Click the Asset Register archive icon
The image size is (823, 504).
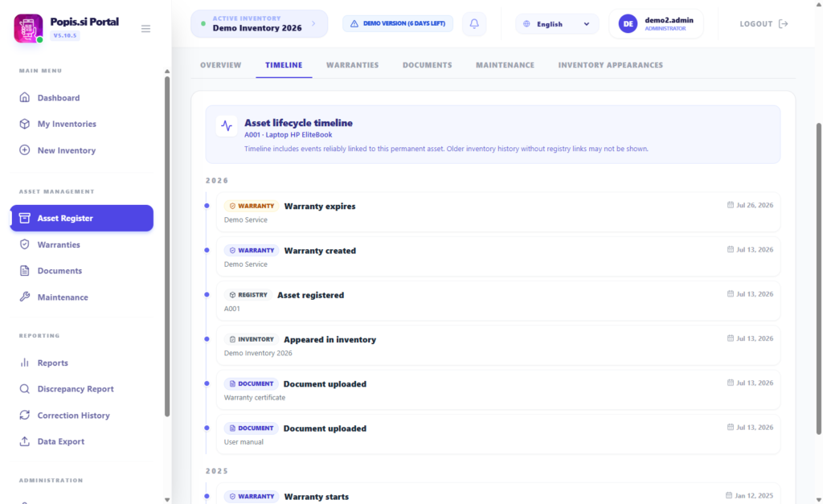(25, 218)
